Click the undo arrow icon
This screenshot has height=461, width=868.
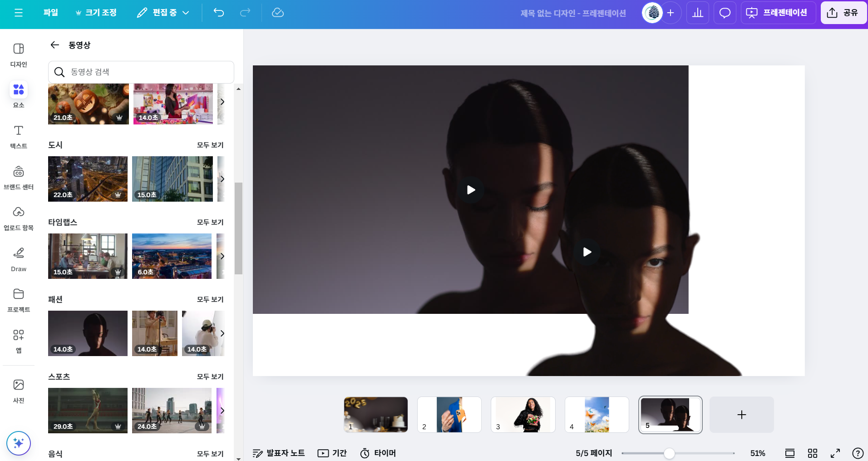[219, 13]
